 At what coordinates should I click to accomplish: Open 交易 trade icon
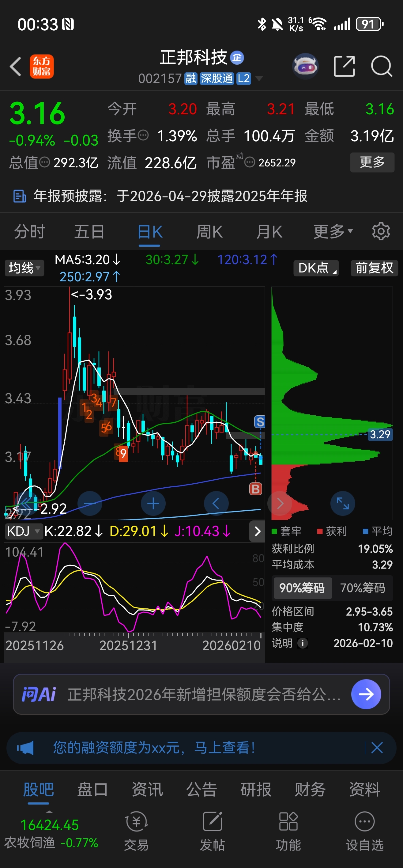tap(136, 822)
